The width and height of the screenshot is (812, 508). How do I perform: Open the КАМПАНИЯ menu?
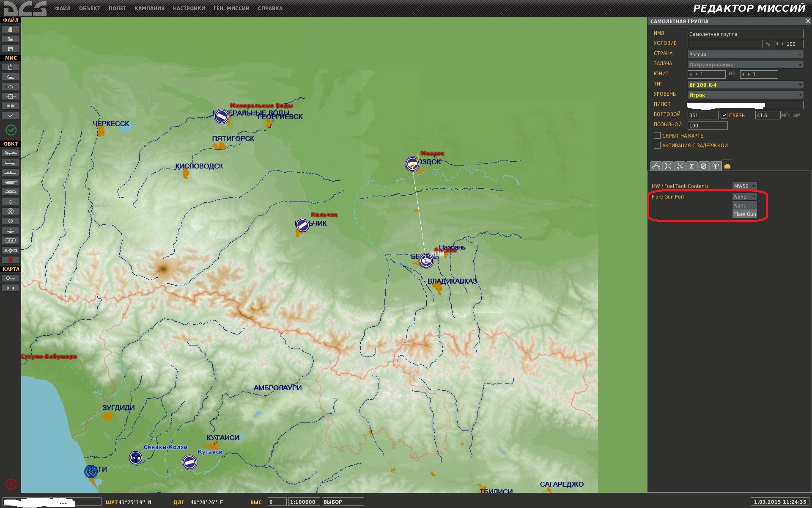[x=149, y=8]
